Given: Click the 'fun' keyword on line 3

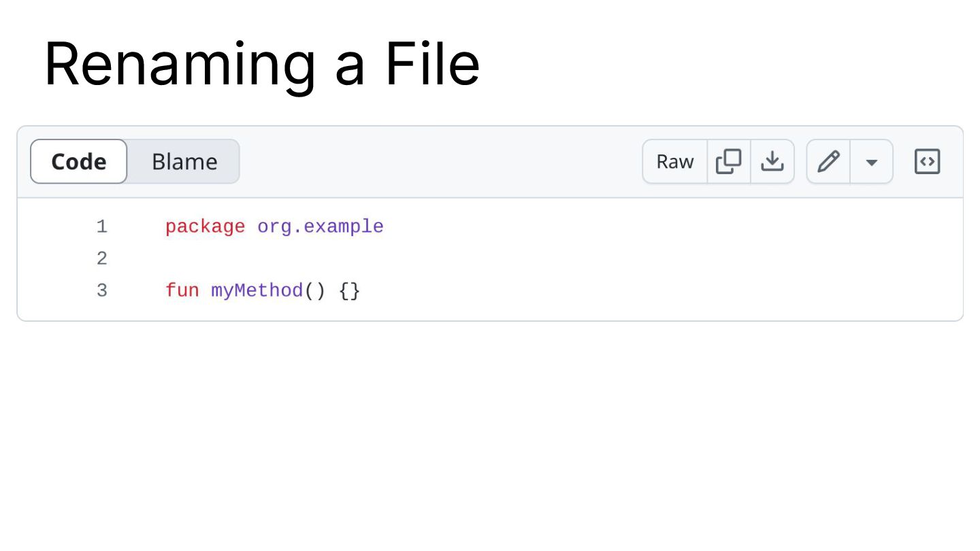Looking at the screenshot, I should [182, 291].
